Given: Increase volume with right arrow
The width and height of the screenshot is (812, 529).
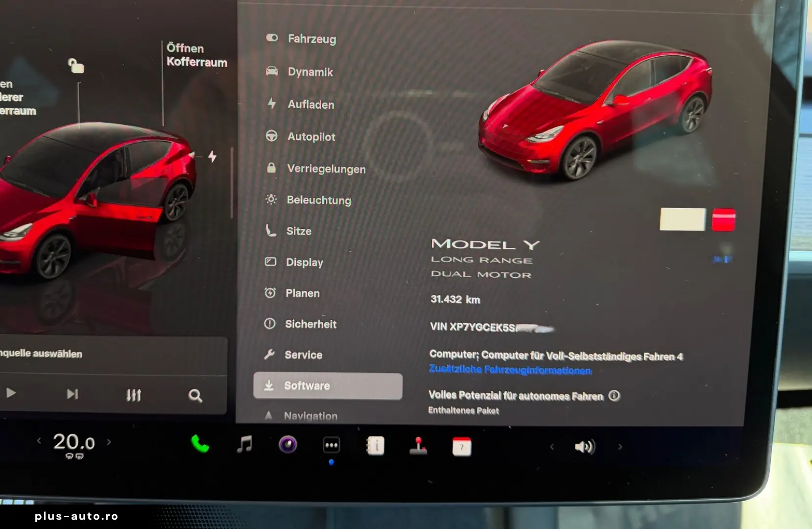Looking at the screenshot, I should tap(620, 447).
